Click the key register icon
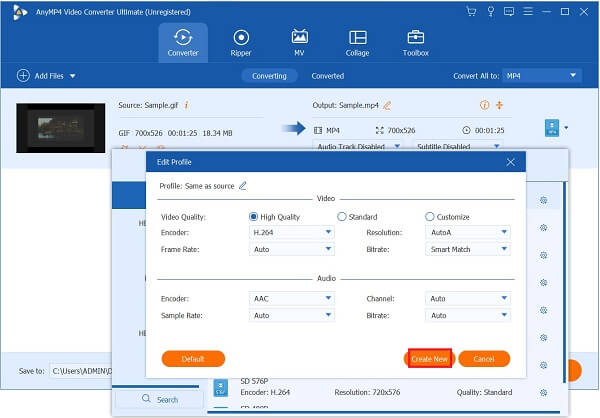The width and height of the screenshot is (600, 418). click(x=491, y=11)
